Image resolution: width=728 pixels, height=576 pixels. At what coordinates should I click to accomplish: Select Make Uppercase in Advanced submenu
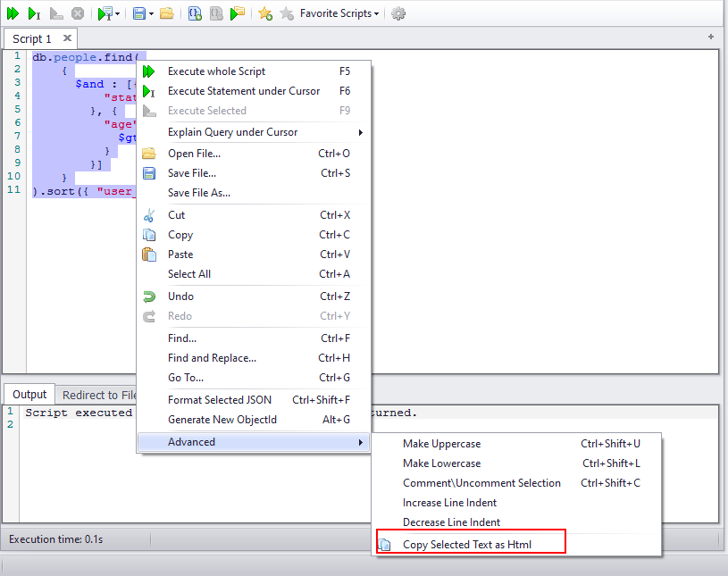[x=441, y=444]
